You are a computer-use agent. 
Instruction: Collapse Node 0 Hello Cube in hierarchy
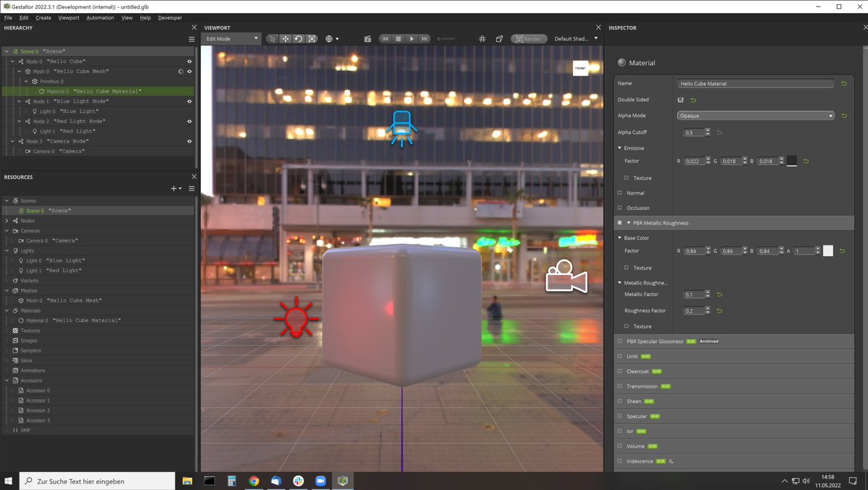pyautogui.click(x=13, y=62)
